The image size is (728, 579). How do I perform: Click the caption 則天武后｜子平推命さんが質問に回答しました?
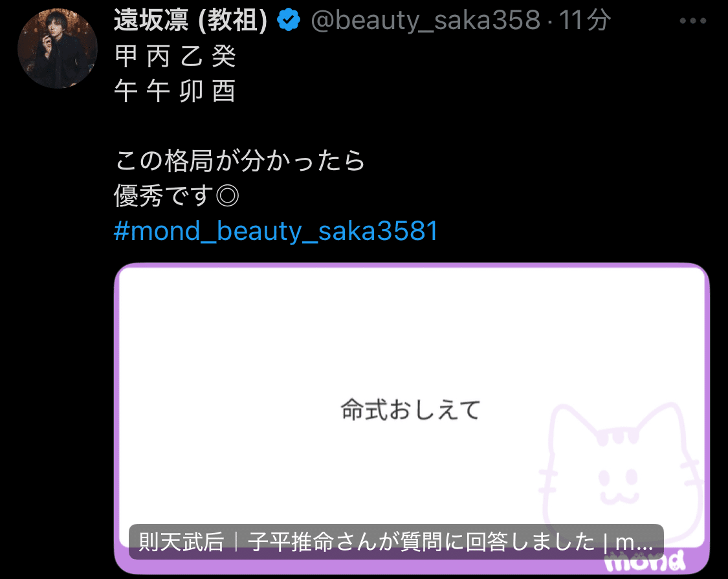[367, 542]
